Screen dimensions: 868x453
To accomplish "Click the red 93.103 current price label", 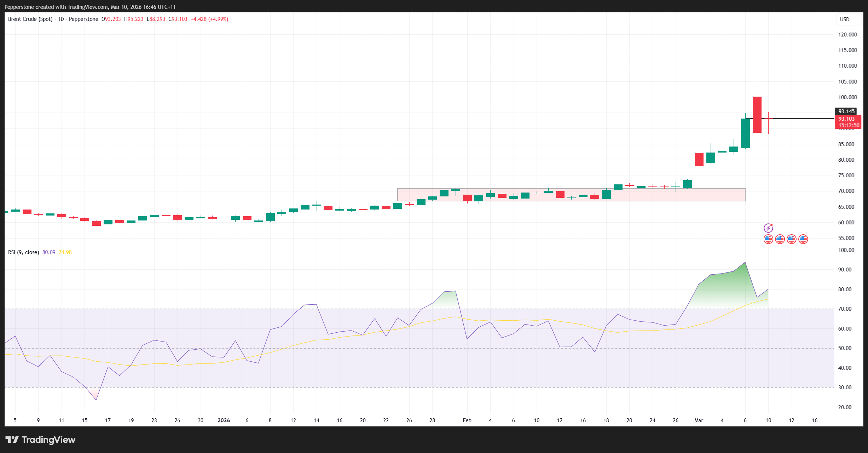I will tap(846, 119).
